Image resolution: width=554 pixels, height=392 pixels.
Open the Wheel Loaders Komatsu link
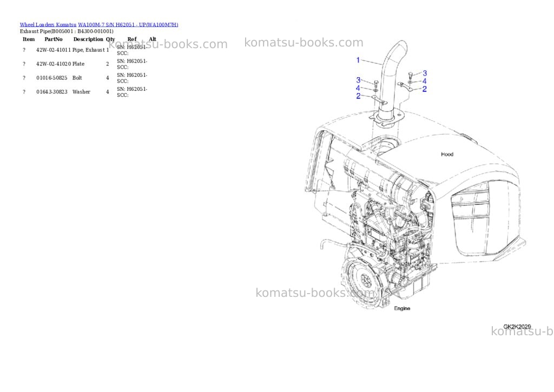click(48, 25)
